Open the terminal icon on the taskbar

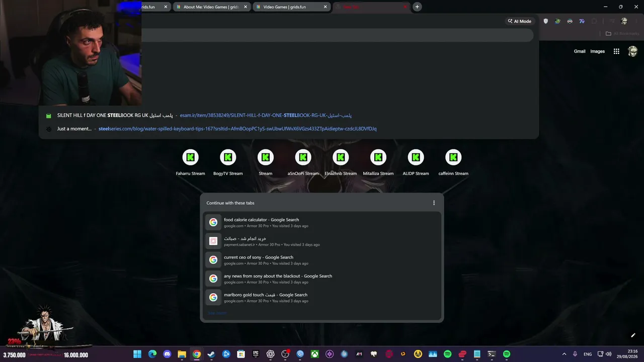pyautogui.click(x=492, y=354)
